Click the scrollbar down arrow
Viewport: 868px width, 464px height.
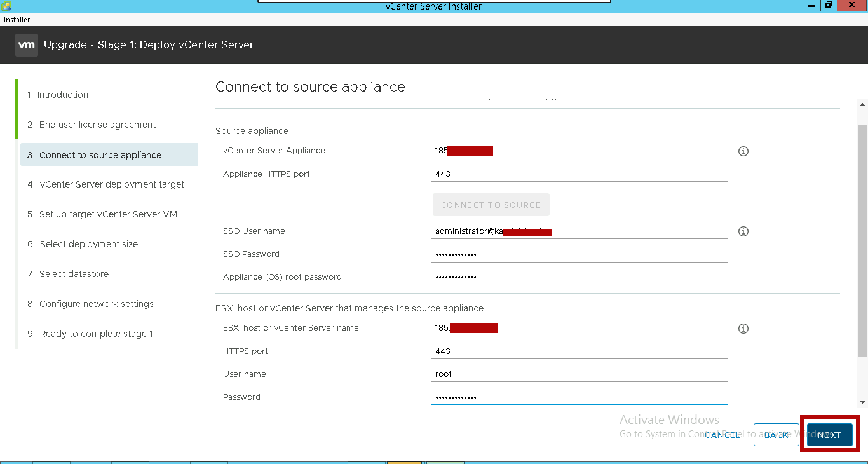(862, 402)
